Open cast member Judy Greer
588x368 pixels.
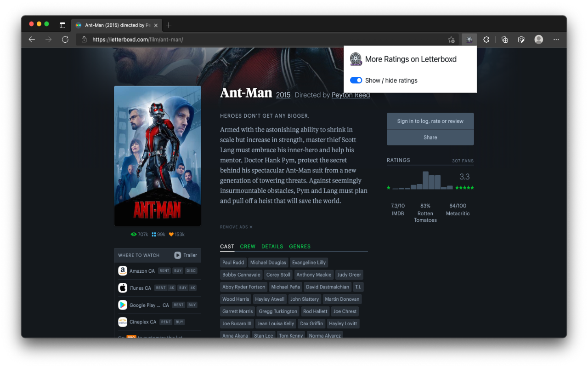[x=349, y=275]
